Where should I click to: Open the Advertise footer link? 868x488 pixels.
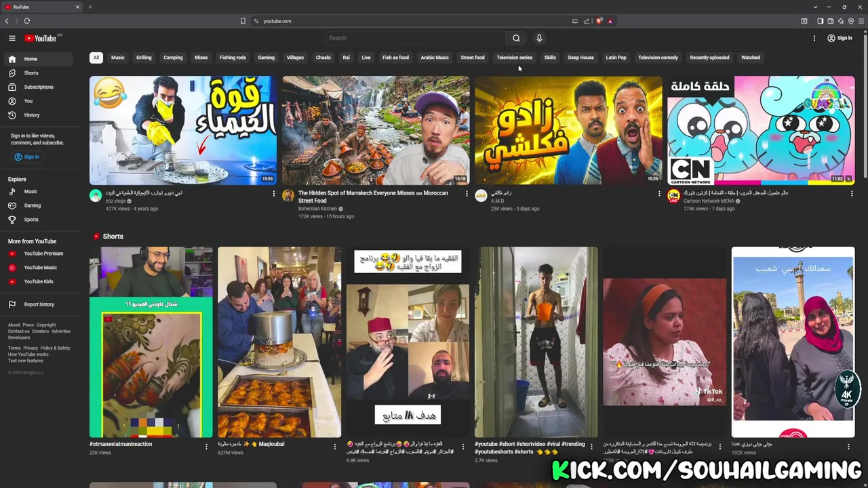coord(61,331)
